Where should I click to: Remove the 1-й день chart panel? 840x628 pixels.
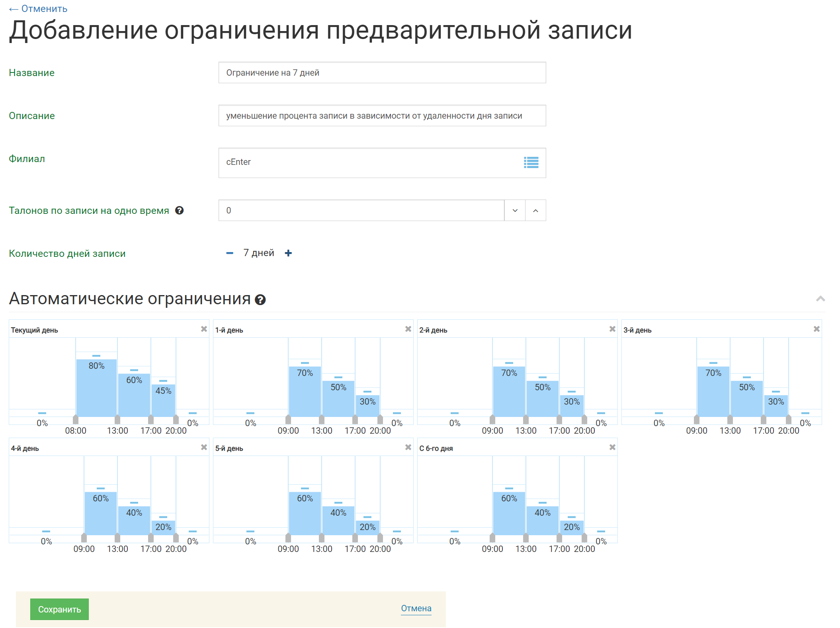tap(408, 329)
